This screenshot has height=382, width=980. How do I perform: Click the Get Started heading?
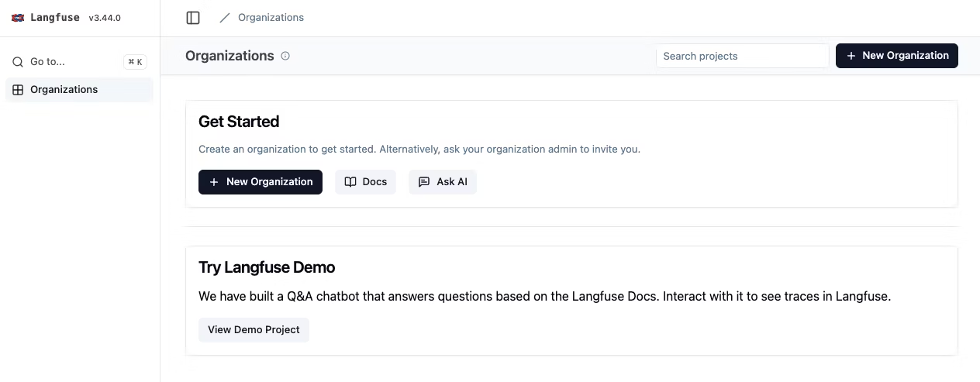point(239,122)
